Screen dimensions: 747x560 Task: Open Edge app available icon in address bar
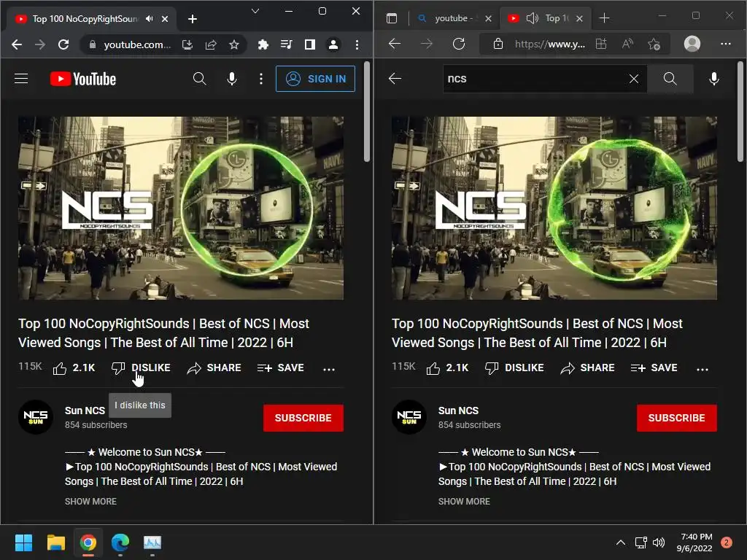click(x=601, y=44)
